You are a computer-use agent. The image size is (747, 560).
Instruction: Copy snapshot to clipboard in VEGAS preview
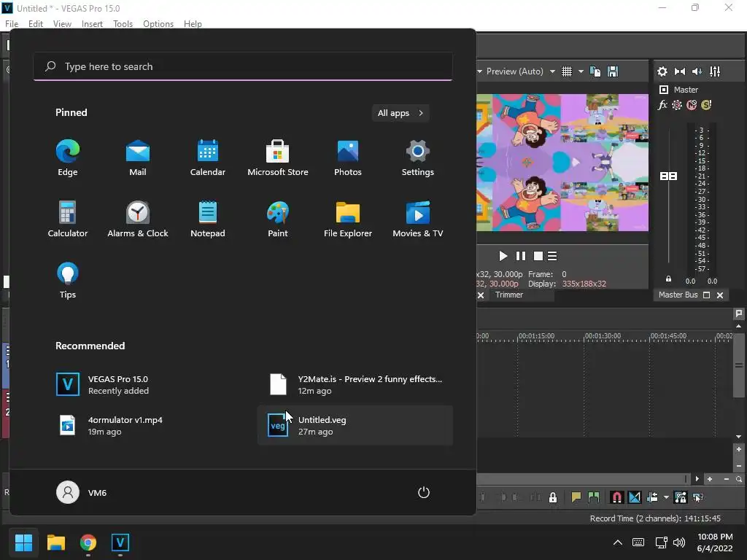(595, 71)
